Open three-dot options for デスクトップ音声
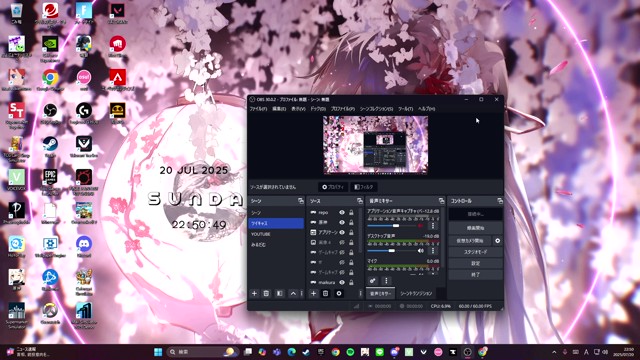 [x=433, y=251]
